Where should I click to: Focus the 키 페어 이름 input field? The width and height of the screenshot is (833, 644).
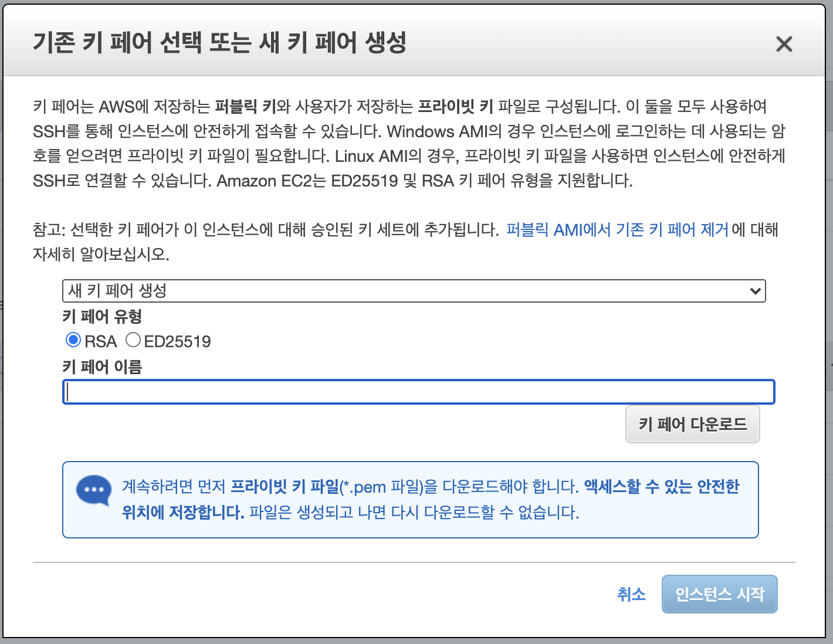[x=419, y=392]
